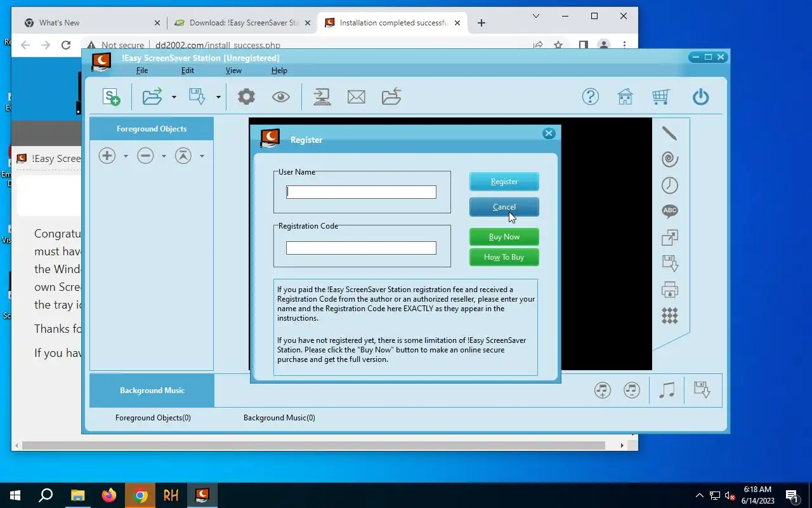
Task: Click the home page house icon
Action: tap(625, 97)
